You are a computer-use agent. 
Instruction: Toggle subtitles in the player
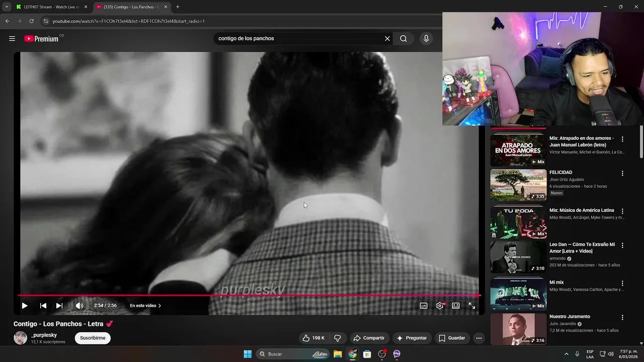point(424,306)
